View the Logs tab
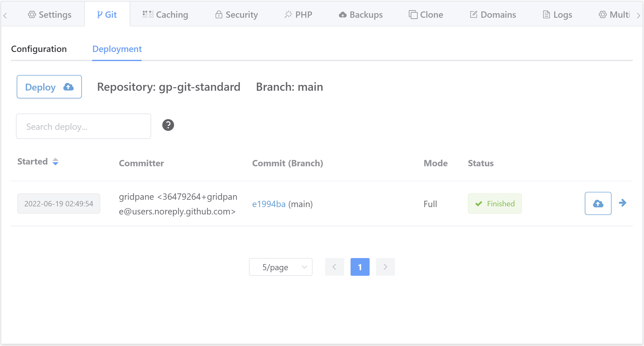The image size is (644, 346). [x=557, y=15]
